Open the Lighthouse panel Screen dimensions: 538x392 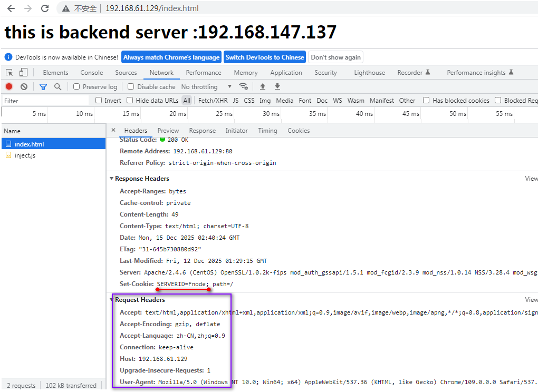click(370, 73)
